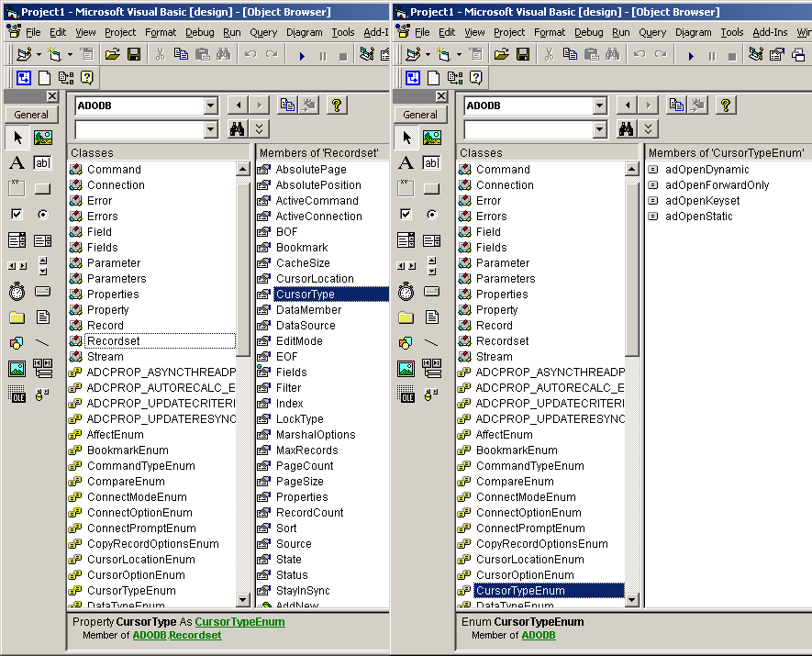Open the Diagram menu in right window

pyautogui.click(x=694, y=32)
